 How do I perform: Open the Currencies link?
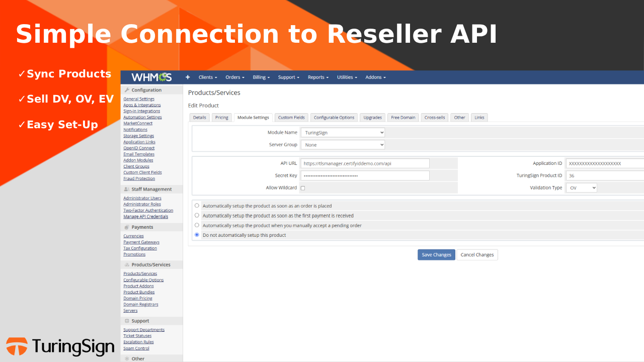pyautogui.click(x=133, y=236)
